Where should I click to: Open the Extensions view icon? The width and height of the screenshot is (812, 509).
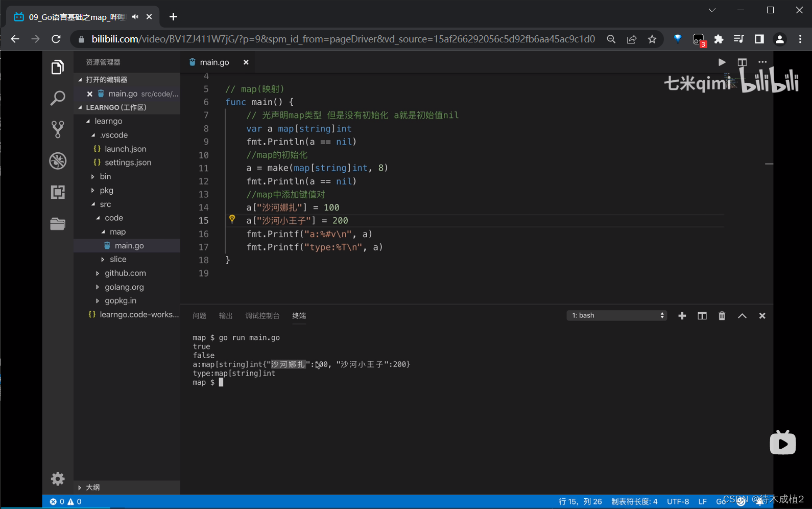pyautogui.click(x=58, y=192)
